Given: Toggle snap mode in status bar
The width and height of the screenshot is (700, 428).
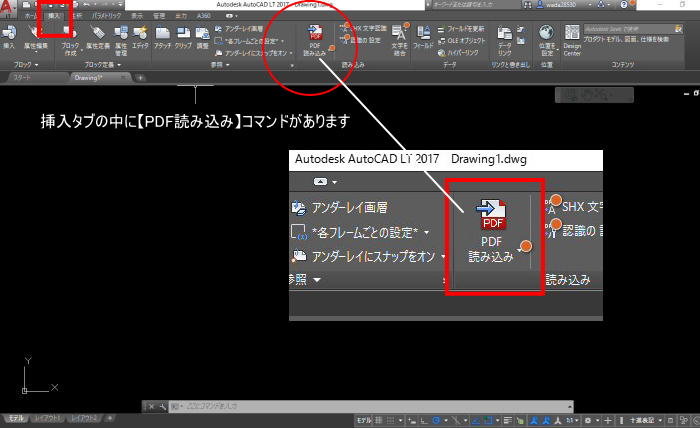Looking at the screenshot, I should [x=390, y=420].
